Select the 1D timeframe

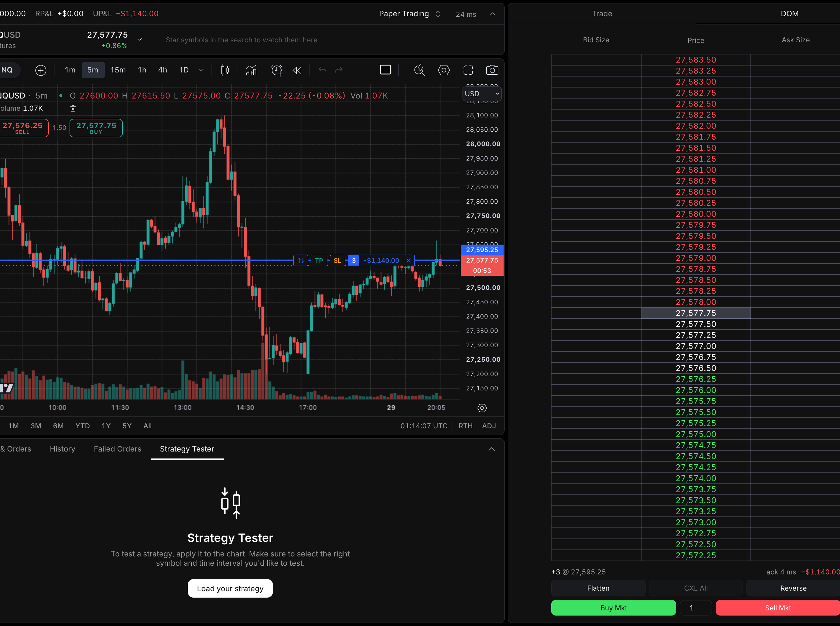coord(184,70)
